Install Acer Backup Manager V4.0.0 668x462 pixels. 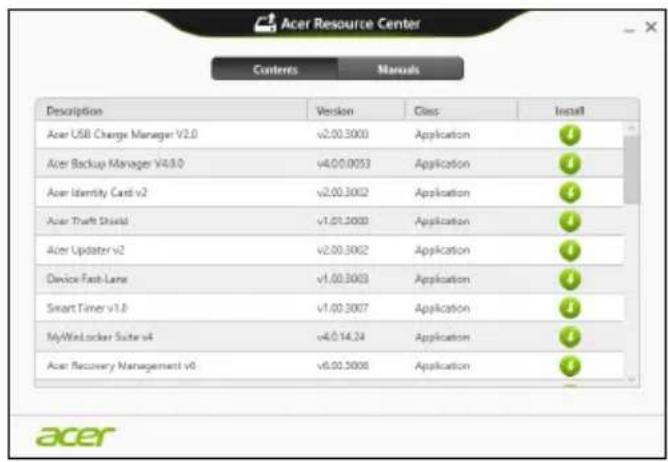pos(570,164)
